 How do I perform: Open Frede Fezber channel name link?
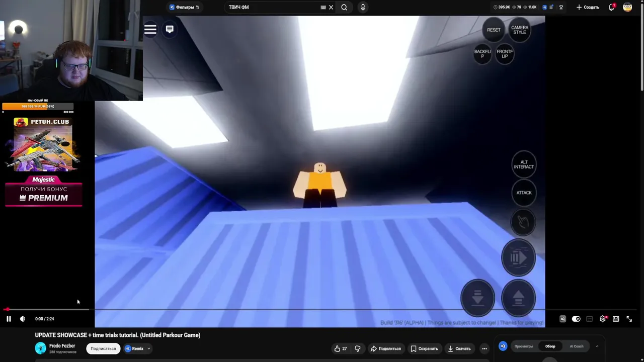point(62,346)
